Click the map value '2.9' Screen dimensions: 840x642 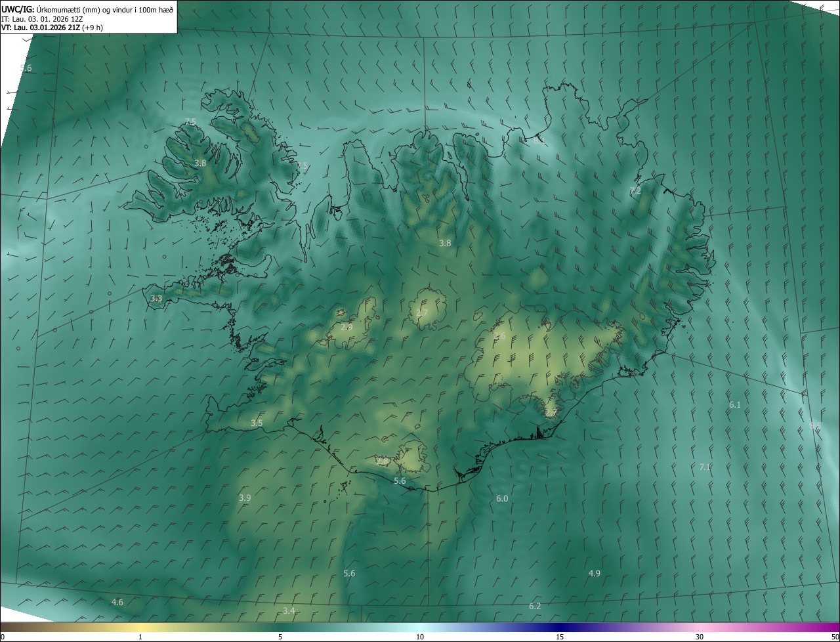coord(346,327)
